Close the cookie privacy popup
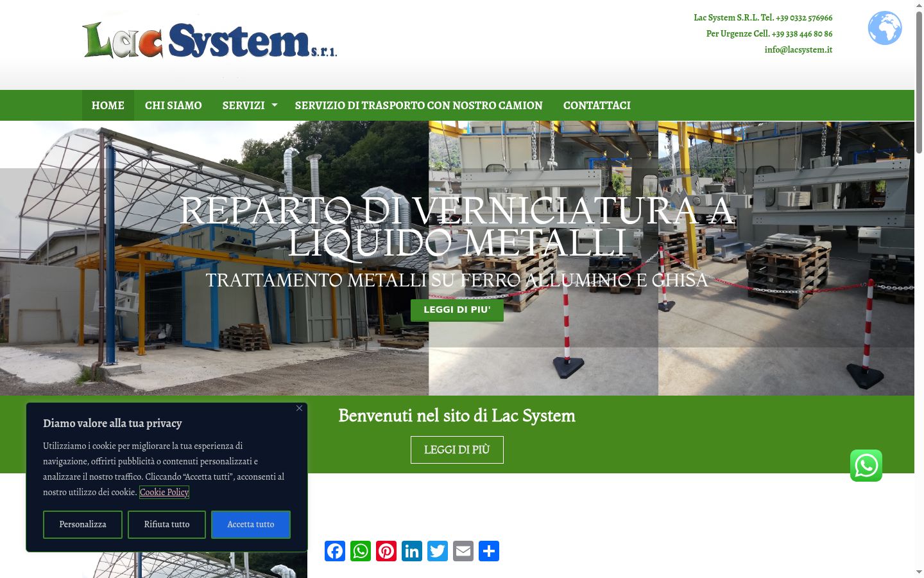 tap(299, 408)
